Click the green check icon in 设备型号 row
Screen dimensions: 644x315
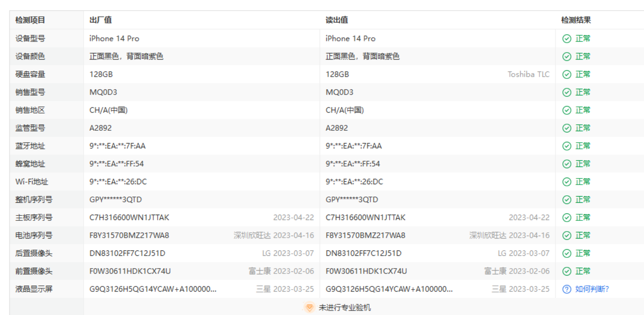coord(567,39)
